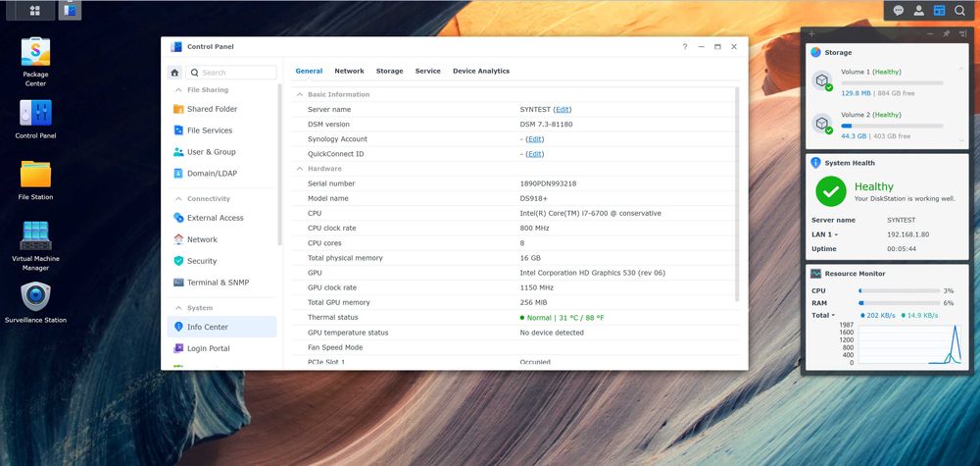
Task: Click the Terminal & SNMP icon
Action: (178, 283)
